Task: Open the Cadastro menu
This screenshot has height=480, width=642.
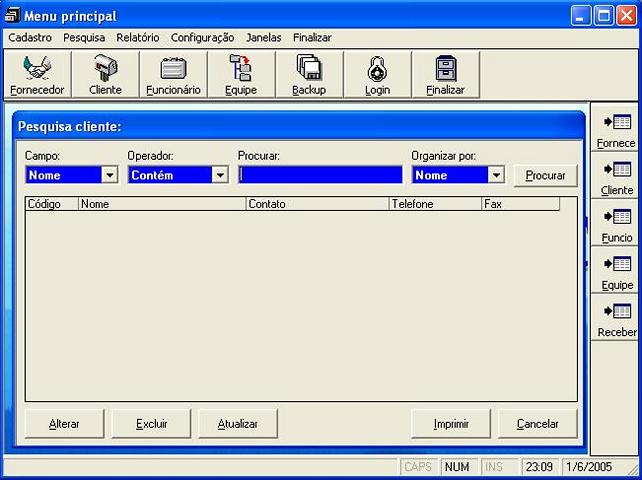Action: point(30,38)
